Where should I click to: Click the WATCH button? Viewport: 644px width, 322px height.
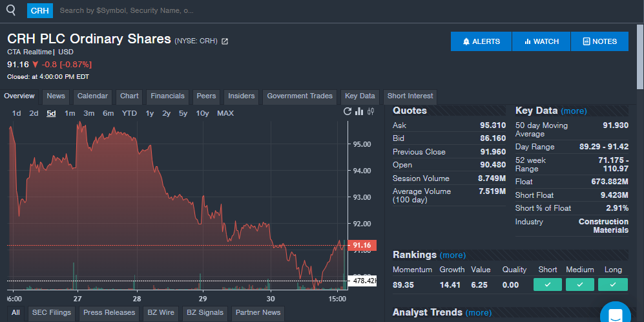[x=541, y=41]
